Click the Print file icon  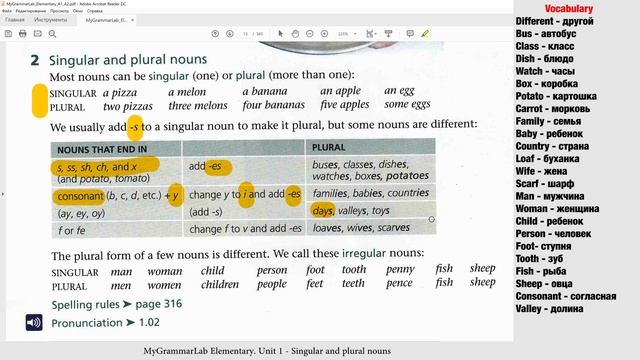(23, 34)
